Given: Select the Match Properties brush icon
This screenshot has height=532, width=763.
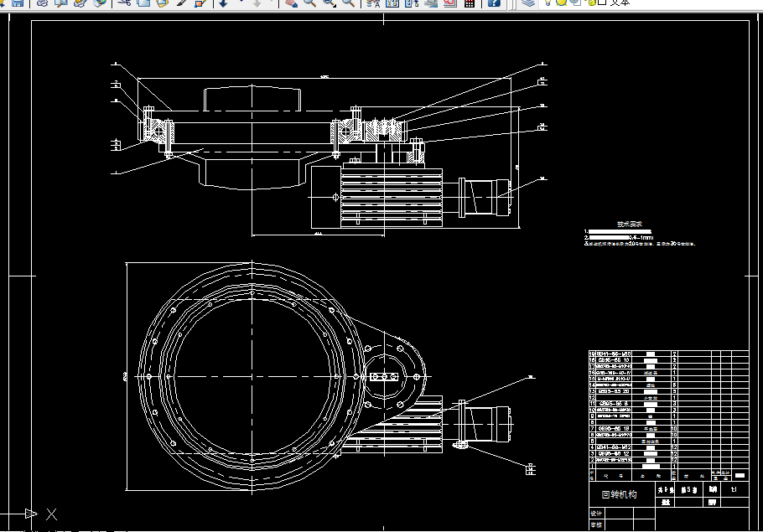Looking at the screenshot, I should (x=181, y=3).
